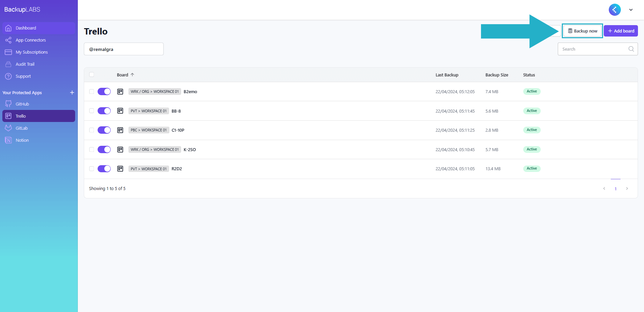Click the Backup now button
The image size is (644, 312).
pos(583,31)
